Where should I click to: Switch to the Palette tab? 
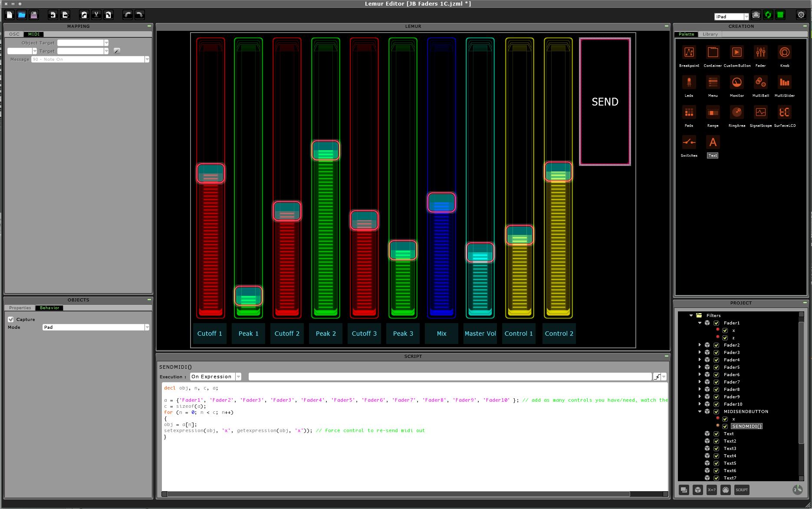coord(686,34)
